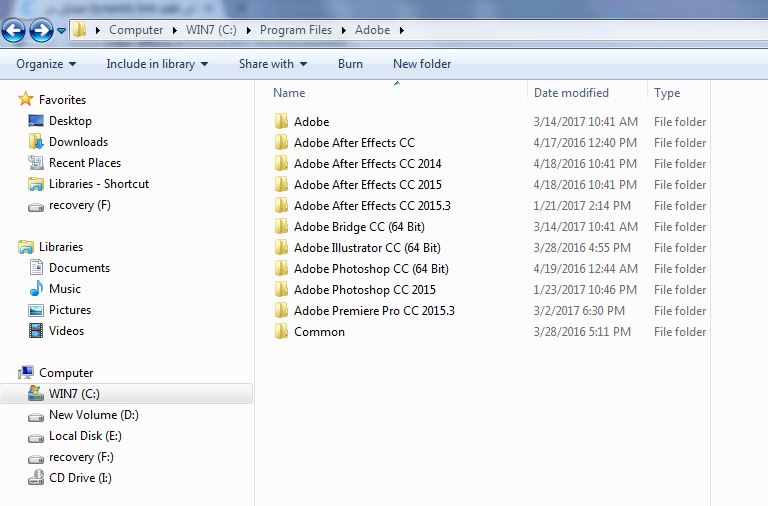Expand the arrow after Computer in breadcrumb
This screenshot has height=506, width=768.
pyautogui.click(x=175, y=30)
